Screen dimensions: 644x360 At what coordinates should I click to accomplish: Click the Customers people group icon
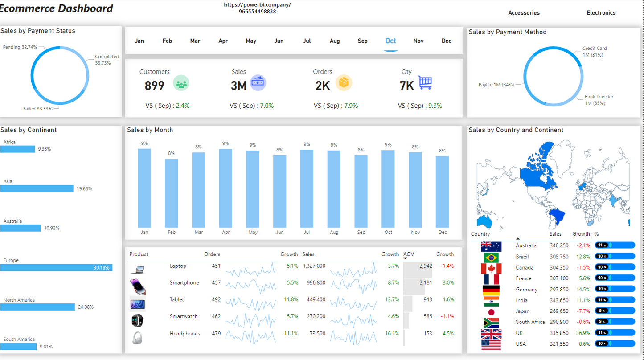(181, 83)
